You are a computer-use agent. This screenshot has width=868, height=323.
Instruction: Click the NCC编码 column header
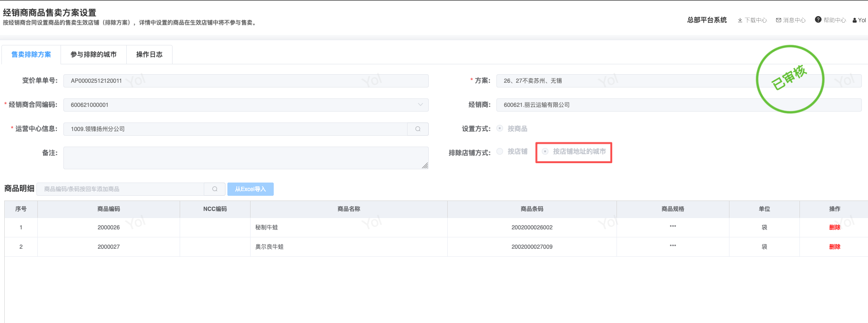point(215,209)
